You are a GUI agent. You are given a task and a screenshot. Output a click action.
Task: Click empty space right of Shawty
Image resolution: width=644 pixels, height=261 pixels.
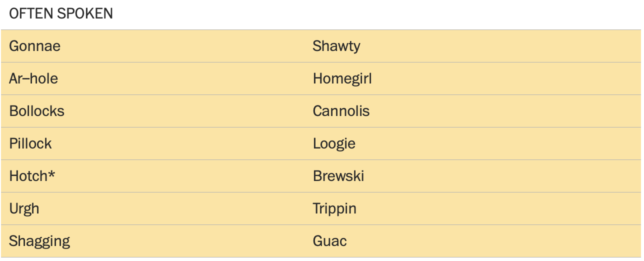[x=500, y=46]
